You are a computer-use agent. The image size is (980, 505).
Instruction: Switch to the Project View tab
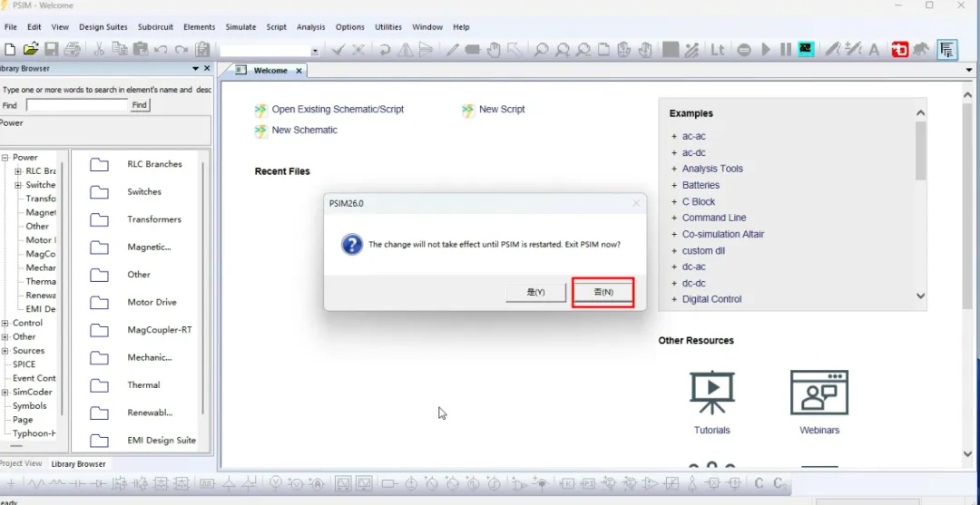(x=21, y=464)
